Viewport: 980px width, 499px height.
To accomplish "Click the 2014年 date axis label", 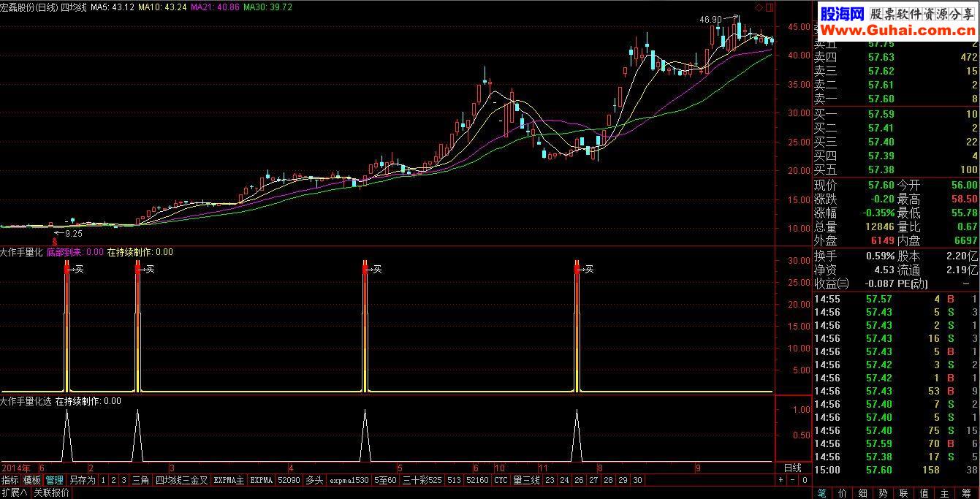I will [16, 468].
